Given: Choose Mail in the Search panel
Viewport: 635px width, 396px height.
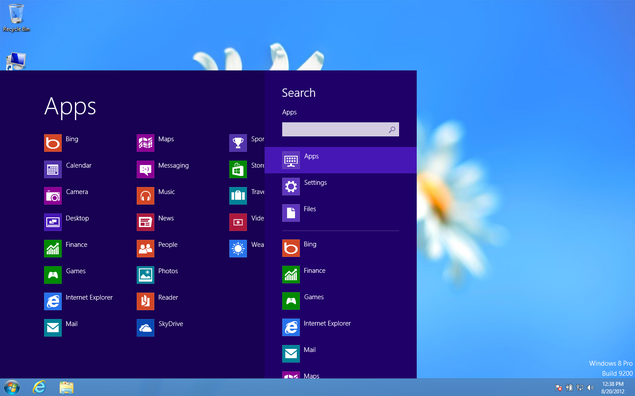Looking at the screenshot, I should click(299, 353).
